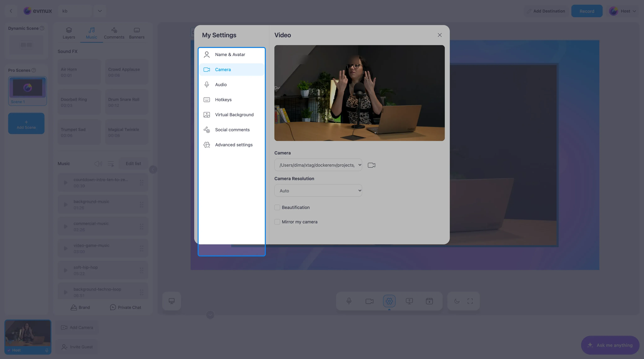Expand the project name dropdown chevron
The image size is (644, 359).
coord(100,11)
